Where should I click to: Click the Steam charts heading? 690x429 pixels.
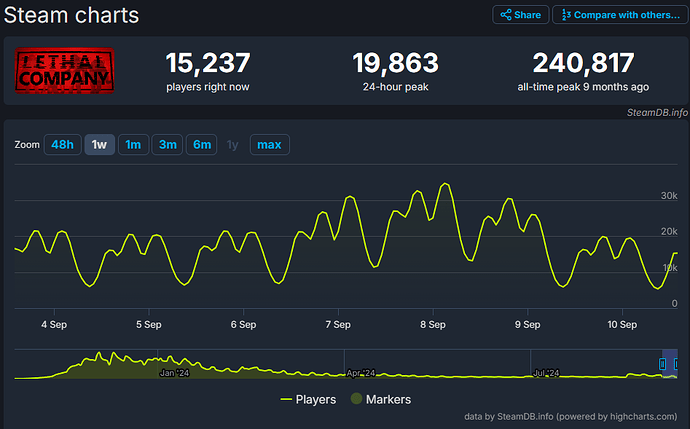(71, 15)
